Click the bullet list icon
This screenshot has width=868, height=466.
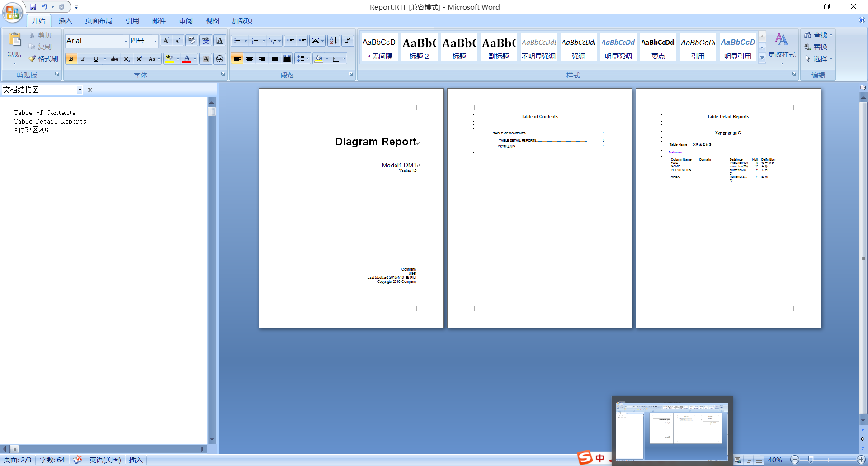(x=237, y=41)
